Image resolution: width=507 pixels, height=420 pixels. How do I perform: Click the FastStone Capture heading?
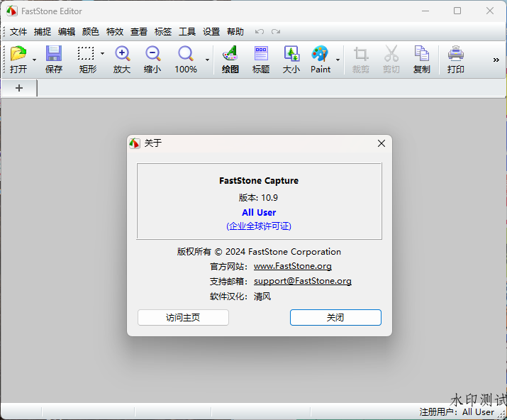(x=259, y=180)
